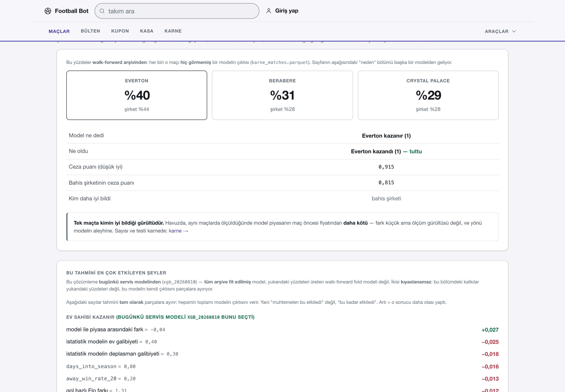
Task: Click the away_win_rate_20 feature row
Action: [282, 379]
